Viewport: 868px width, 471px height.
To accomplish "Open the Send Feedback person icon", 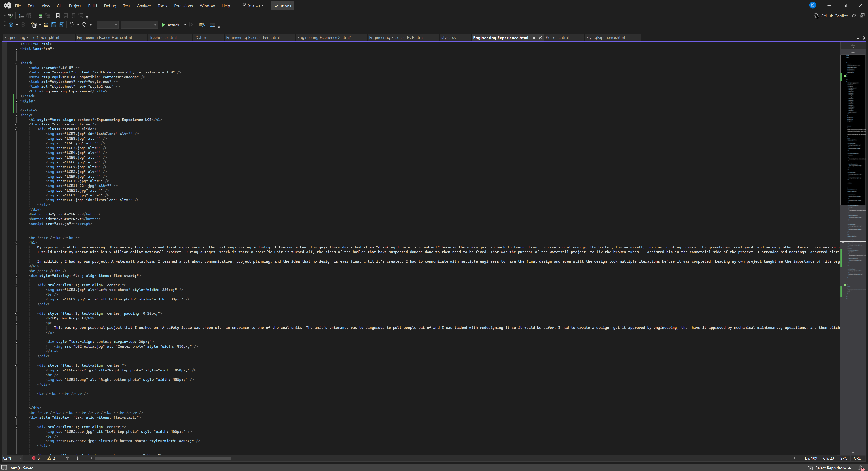I will coord(862,16).
